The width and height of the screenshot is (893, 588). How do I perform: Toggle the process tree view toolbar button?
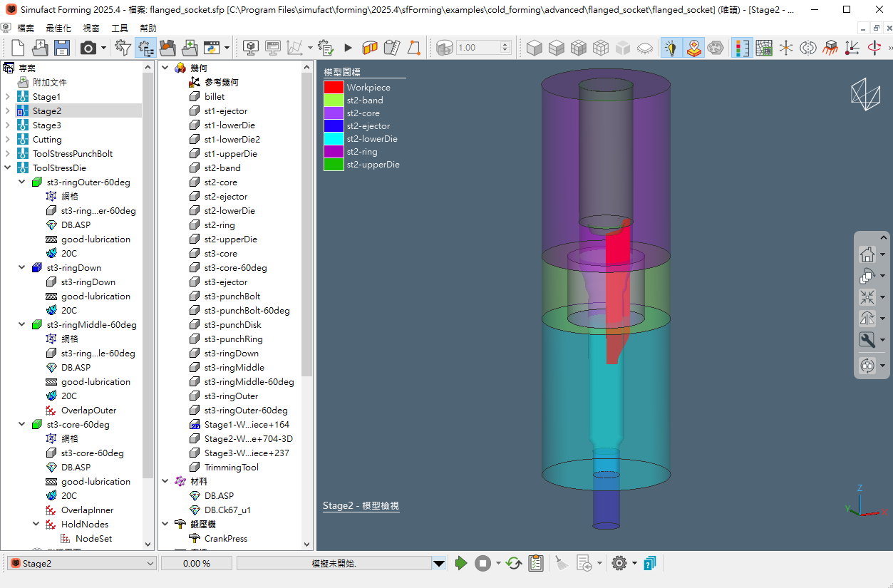[145, 48]
